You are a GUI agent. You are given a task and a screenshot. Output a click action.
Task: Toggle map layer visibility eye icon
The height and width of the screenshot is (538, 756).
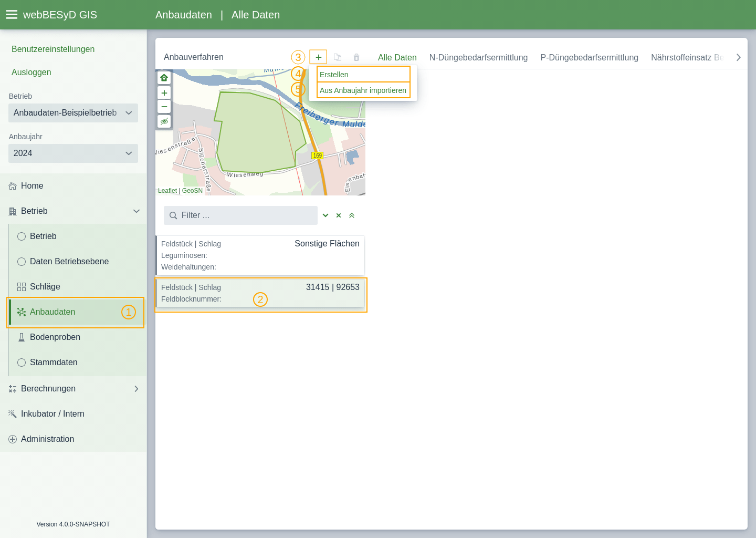164,121
